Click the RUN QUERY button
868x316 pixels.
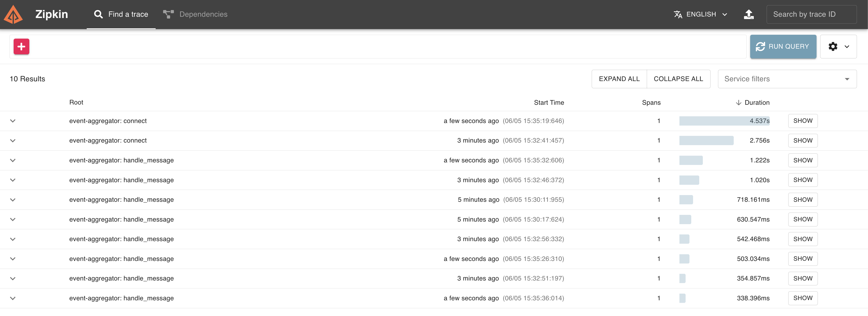tap(783, 47)
